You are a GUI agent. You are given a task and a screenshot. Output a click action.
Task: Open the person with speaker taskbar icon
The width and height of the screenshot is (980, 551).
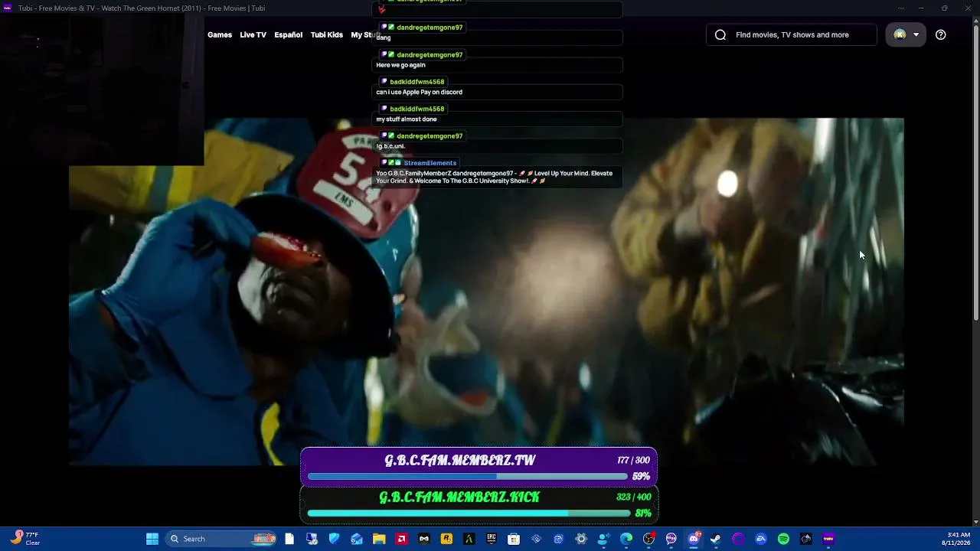pos(603,539)
